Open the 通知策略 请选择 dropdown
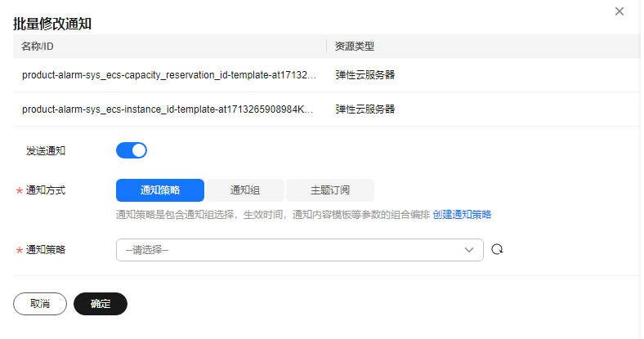 [300, 250]
